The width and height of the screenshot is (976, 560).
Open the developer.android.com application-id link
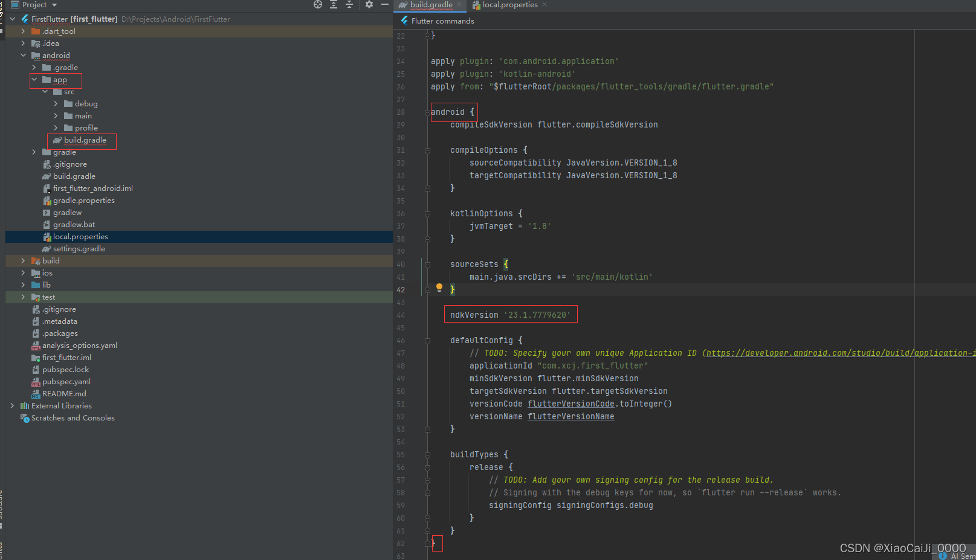(x=841, y=353)
